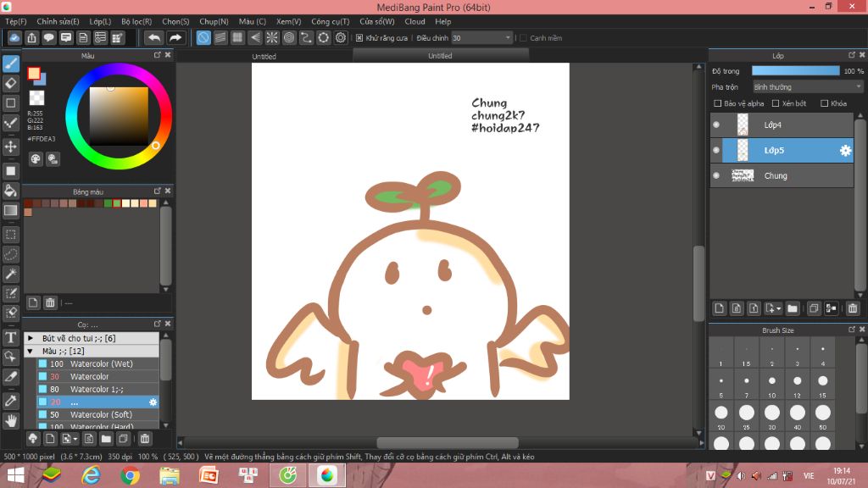Expand Bút vẽ cho tui brush group
Image resolution: width=868 pixels, height=488 pixels.
(31, 338)
